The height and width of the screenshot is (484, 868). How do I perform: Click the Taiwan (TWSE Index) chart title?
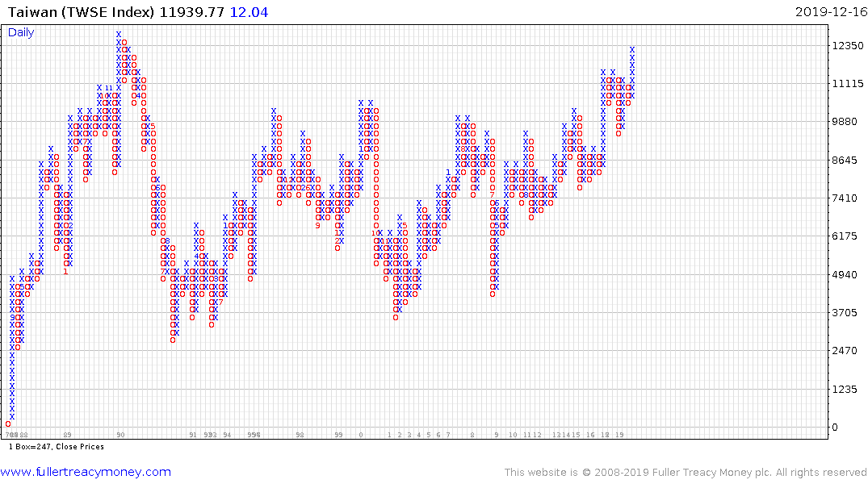pyautogui.click(x=81, y=12)
